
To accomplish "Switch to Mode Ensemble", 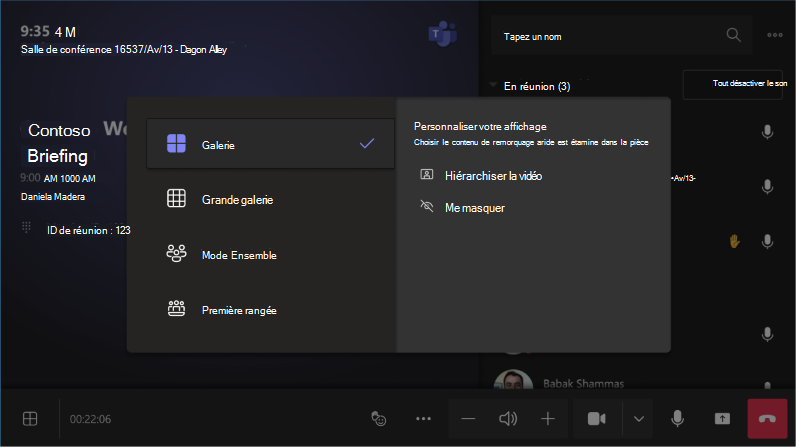I will point(270,255).
